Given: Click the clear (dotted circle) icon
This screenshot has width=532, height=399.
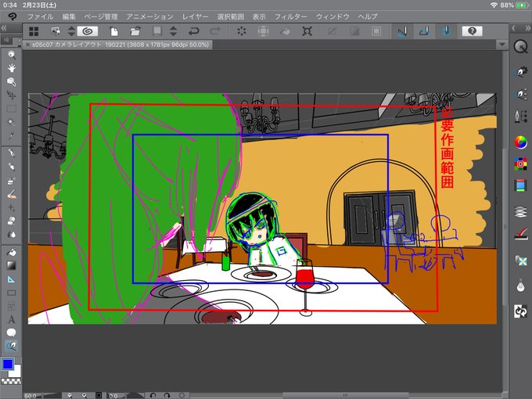Looking at the screenshot, I should click(242, 31).
